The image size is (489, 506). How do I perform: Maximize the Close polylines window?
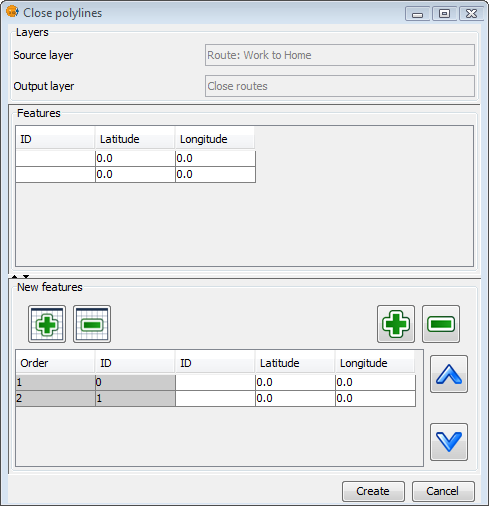(444, 14)
